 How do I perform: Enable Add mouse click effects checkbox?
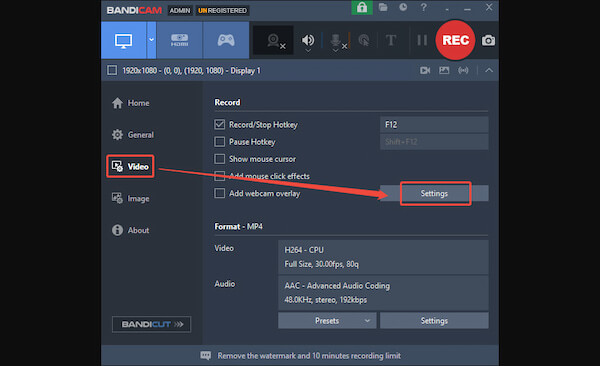(220, 176)
